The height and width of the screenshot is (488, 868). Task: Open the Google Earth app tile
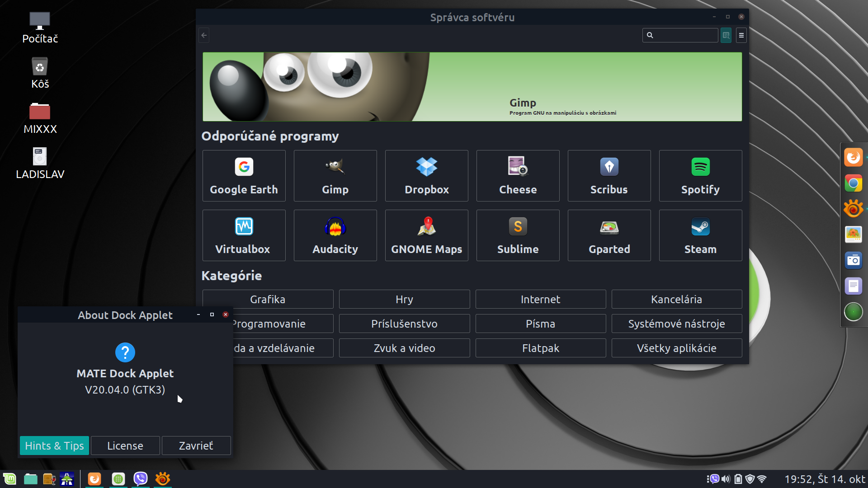[x=244, y=176]
